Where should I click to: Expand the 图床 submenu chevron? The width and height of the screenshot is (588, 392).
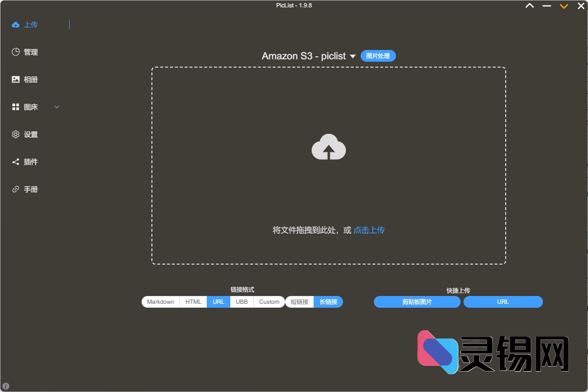(x=56, y=107)
